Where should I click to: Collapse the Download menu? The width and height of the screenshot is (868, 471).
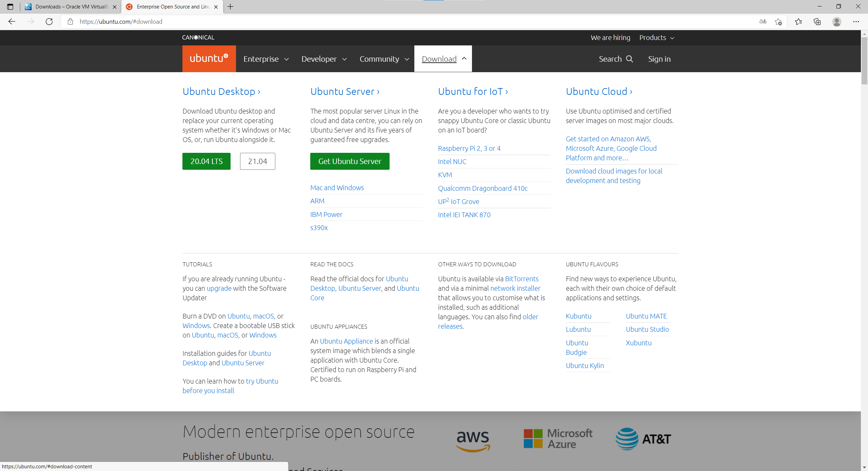coord(443,59)
